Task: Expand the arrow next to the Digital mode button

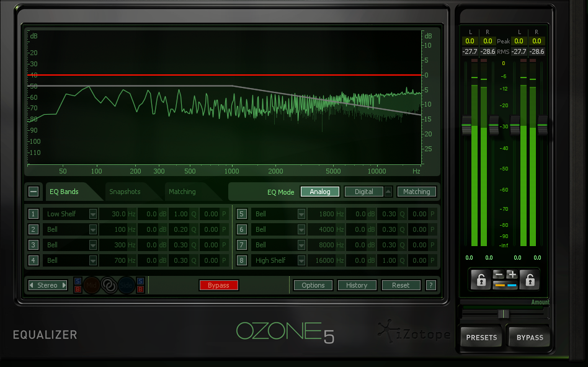Action: pos(388,192)
